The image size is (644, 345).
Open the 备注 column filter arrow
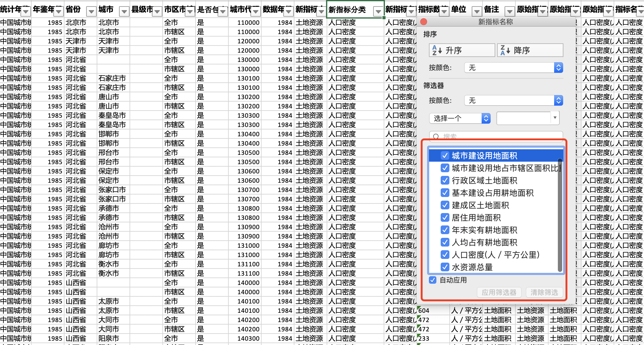pyautogui.click(x=509, y=11)
